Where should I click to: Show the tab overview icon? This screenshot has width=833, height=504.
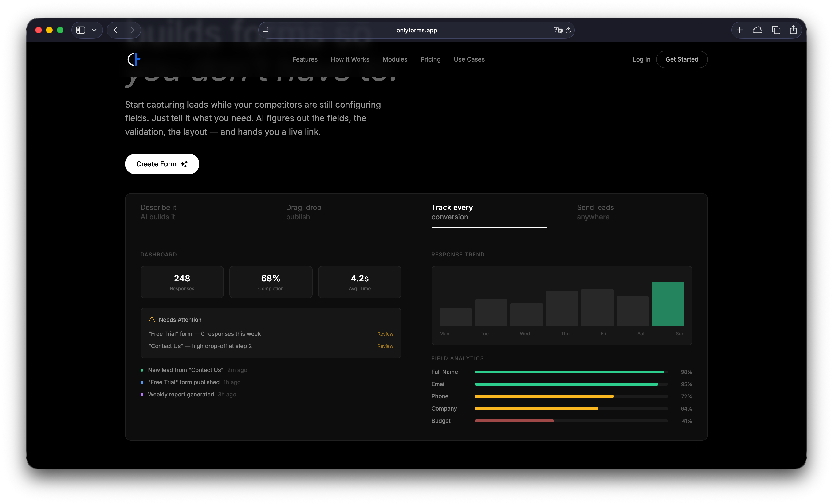776,30
